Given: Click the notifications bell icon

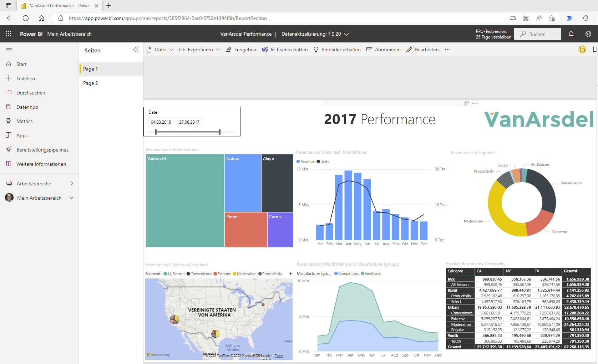Looking at the screenshot, I should click(571, 34).
